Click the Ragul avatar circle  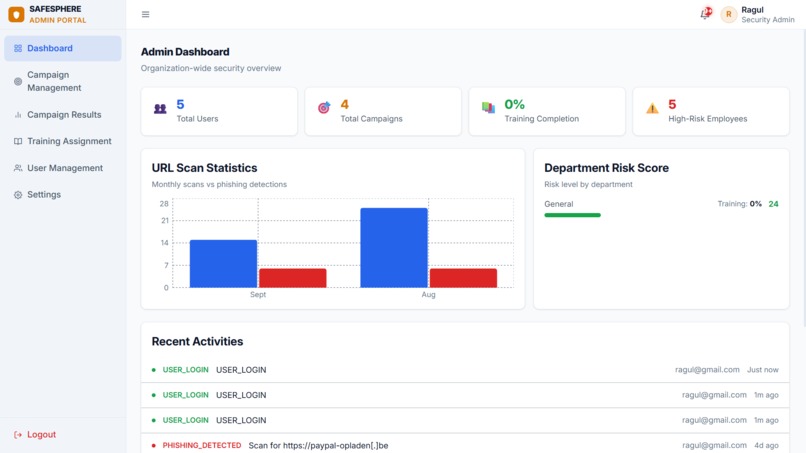tap(728, 14)
